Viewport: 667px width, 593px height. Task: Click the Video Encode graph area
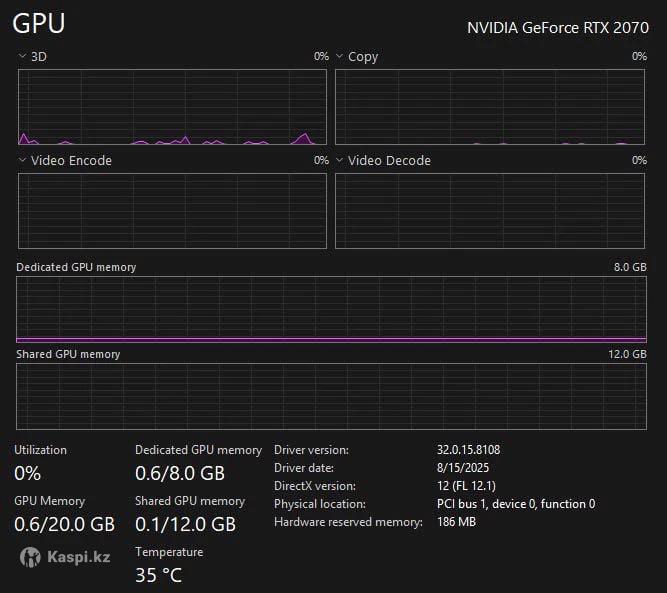coord(172,211)
